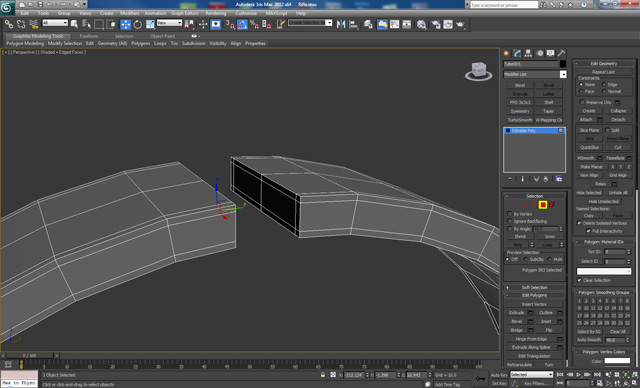Open the Modifiers menu
This screenshot has height=388, width=640.
coord(129,13)
